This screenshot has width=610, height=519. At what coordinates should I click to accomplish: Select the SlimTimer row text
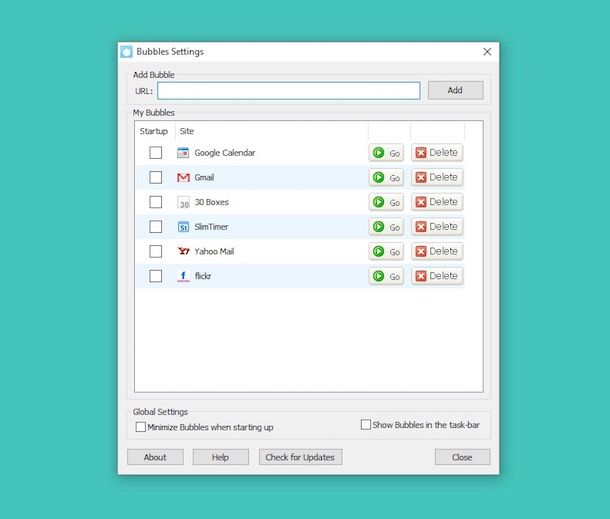click(211, 227)
